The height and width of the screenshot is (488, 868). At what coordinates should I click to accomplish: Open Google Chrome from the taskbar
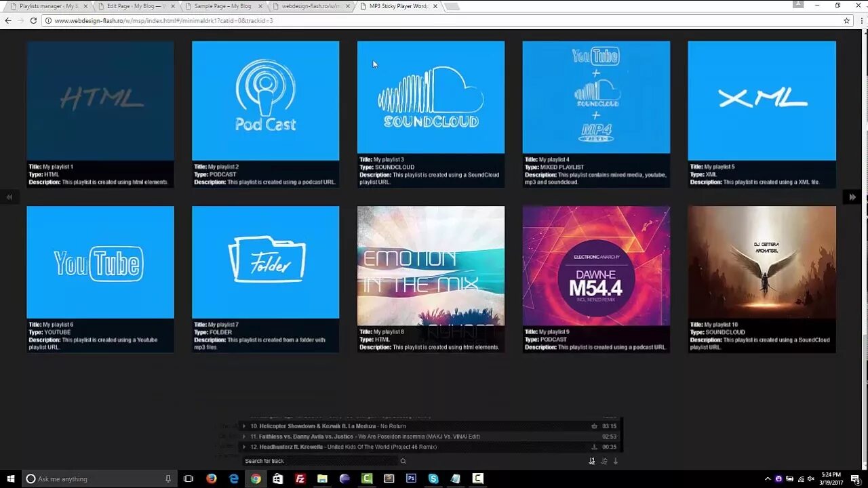256,479
